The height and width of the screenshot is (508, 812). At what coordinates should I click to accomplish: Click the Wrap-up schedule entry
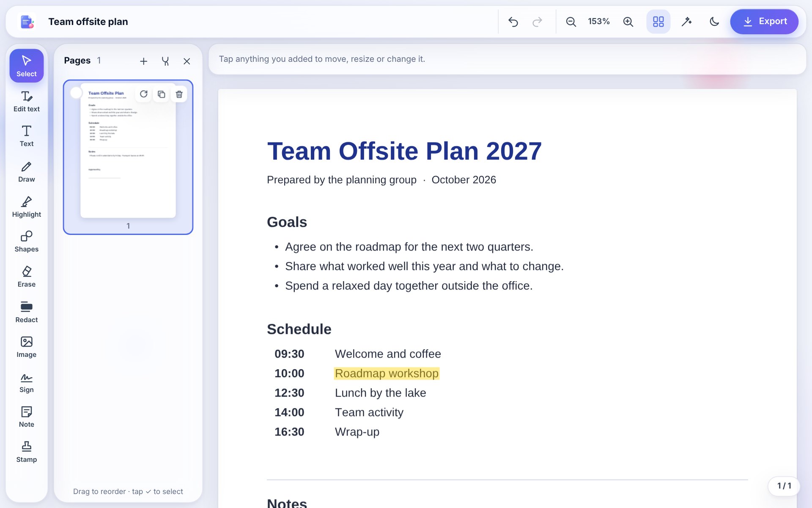pyautogui.click(x=357, y=432)
